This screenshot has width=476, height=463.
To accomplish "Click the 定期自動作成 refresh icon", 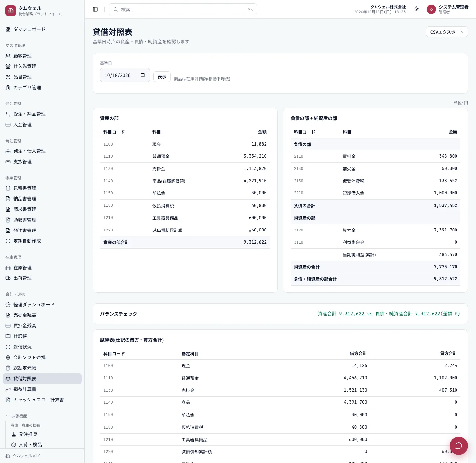I will 8,241.
